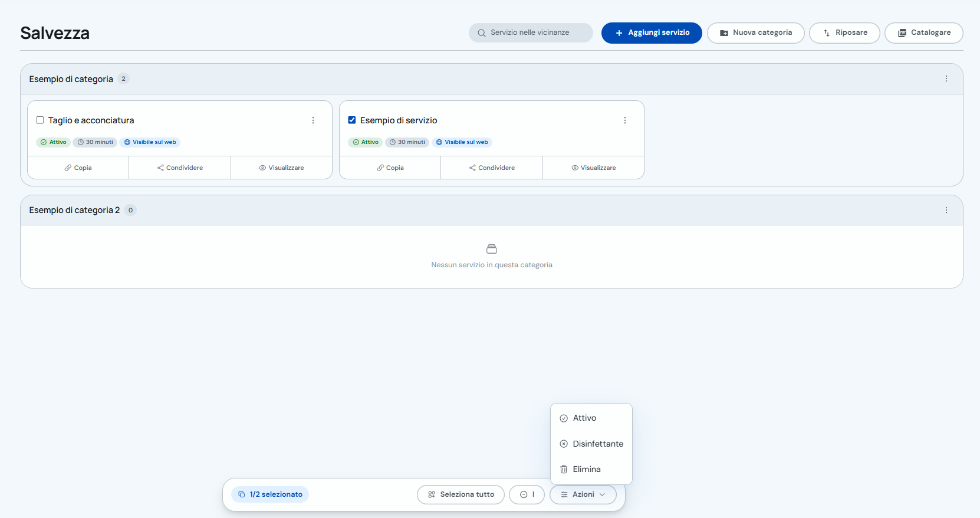980x518 pixels.
Task: Create a Nuova categoria
Action: coord(756,33)
